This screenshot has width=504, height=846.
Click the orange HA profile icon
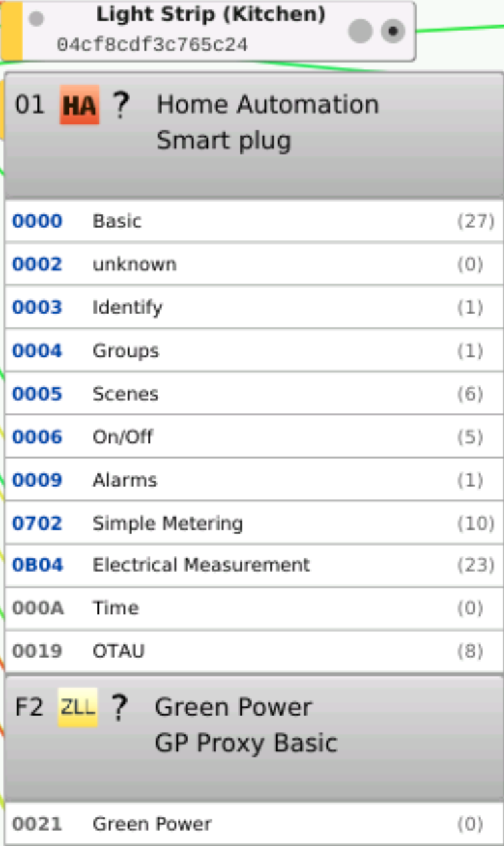click(x=79, y=105)
